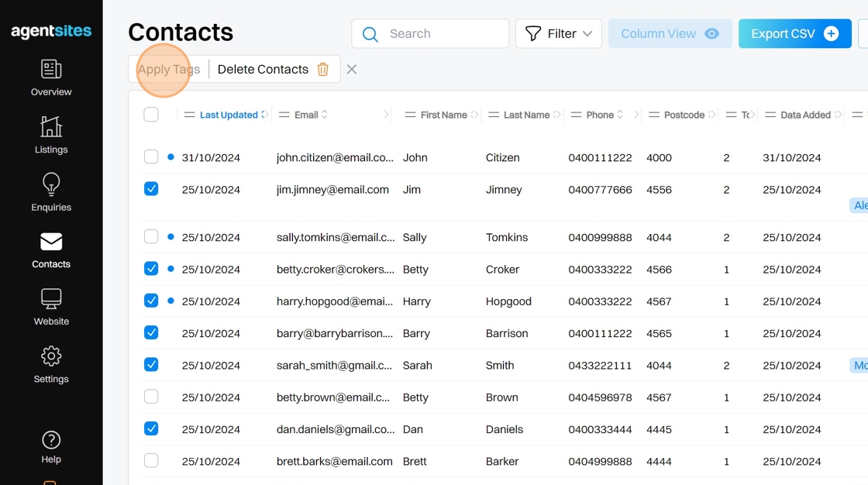Sort by Last Updated column

click(x=229, y=115)
